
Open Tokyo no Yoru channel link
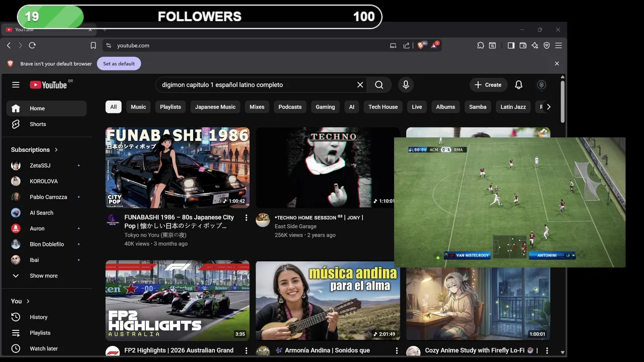[x=155, y=235]
